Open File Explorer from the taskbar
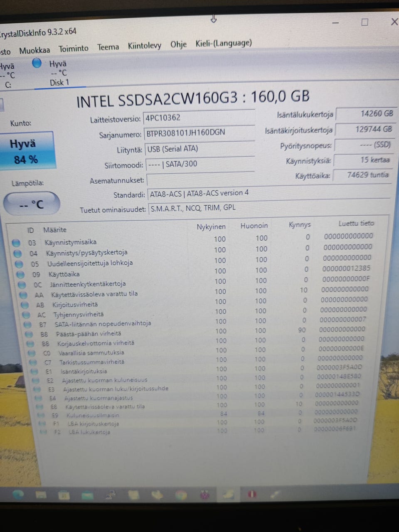This screenshot has height=532, width=399. 41,495
